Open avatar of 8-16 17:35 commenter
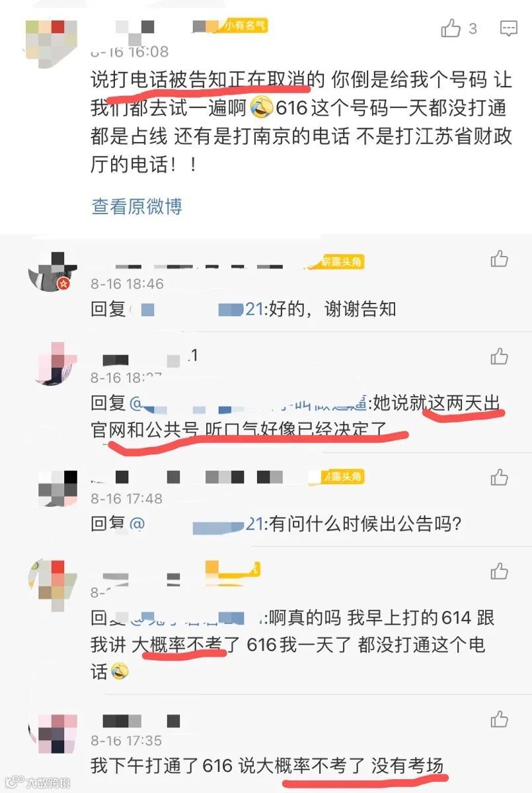 pos(57,733)
